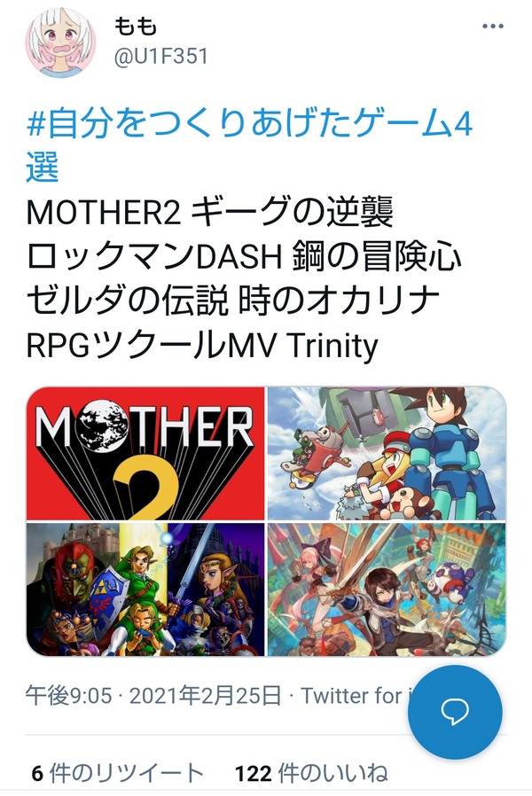
Task: Open the Zelda Ocarina of Time artwork
Action: (x=145, y=589)
